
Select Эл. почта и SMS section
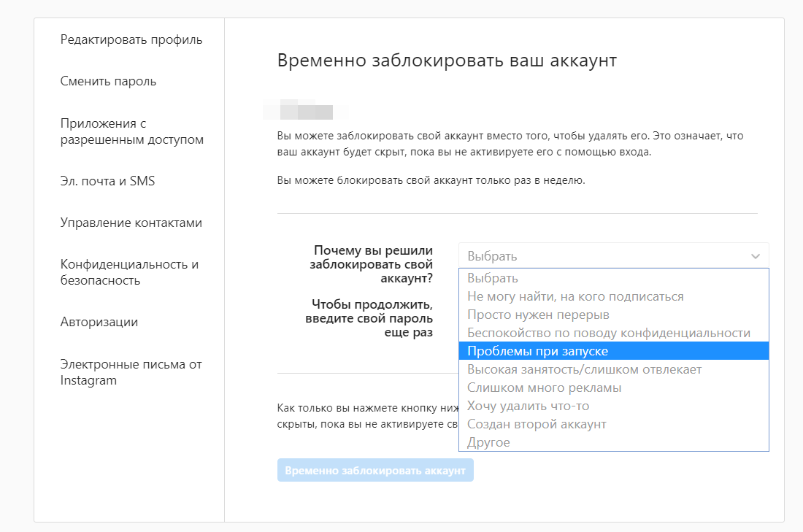(x=108, y=181)
